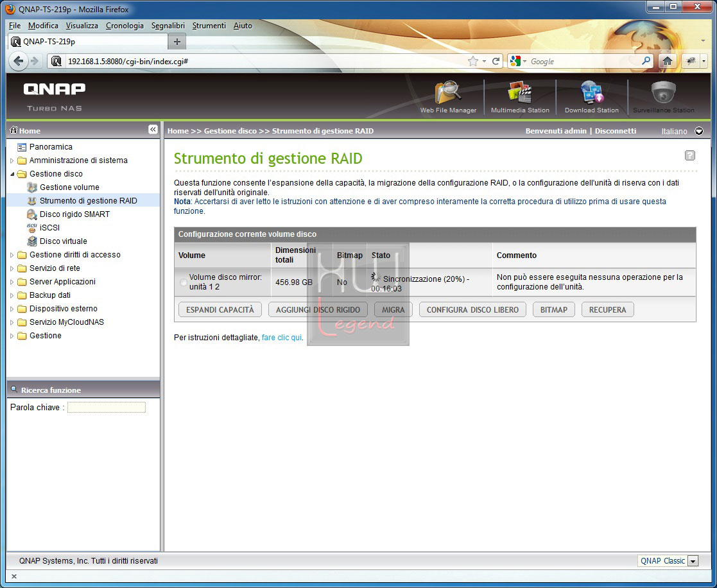Open the Visualizza menu

[x=82, y=26]
